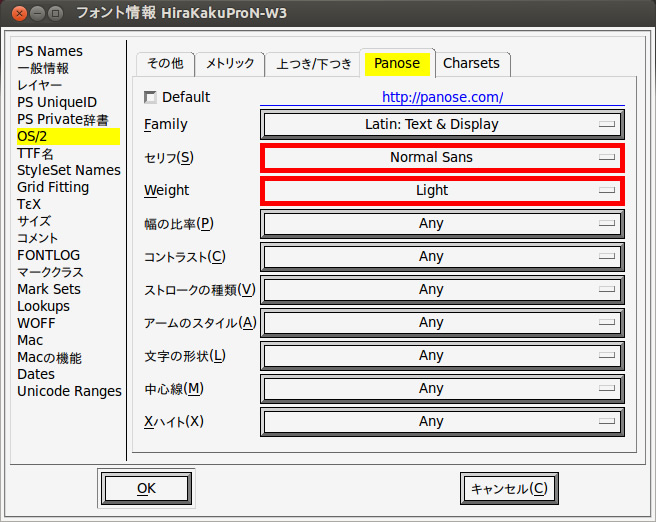Select TeX in the sidebar
The image size is (656, 522).
[x=29, y=205]
